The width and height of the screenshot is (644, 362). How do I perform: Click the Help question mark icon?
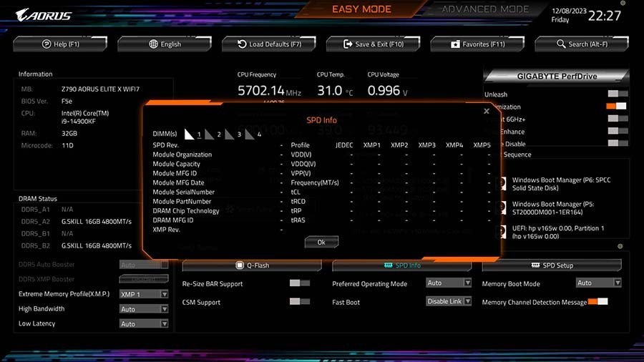(47, 44)
